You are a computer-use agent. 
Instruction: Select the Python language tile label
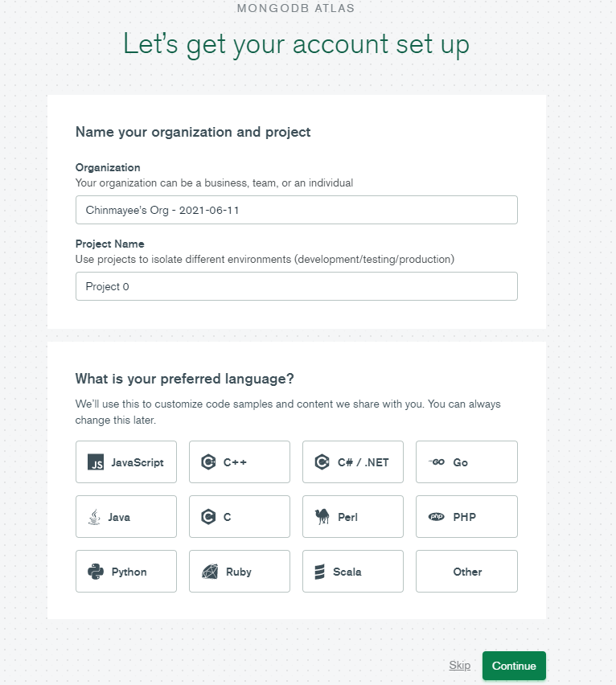[129, 572]
